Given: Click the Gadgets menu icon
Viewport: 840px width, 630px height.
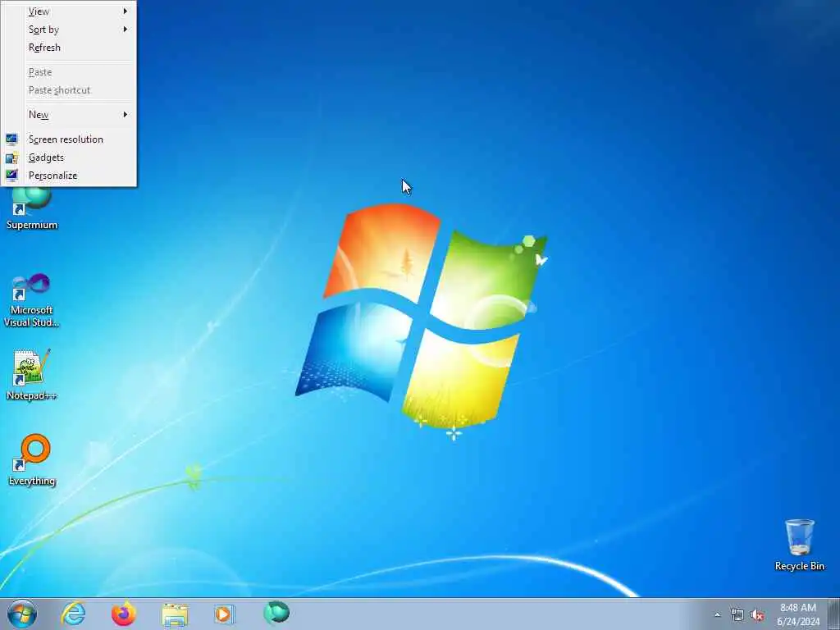Looking at the screenshot, I should pyautogui.click(x=11, y=157).
